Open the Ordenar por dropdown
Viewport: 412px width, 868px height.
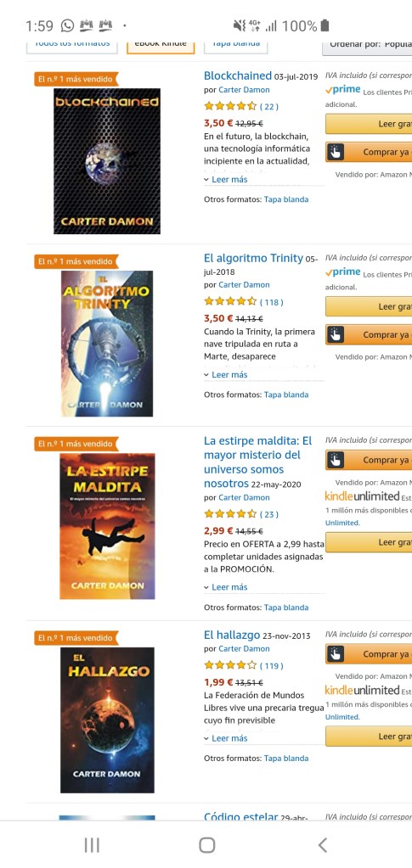[x=367, y=45]
